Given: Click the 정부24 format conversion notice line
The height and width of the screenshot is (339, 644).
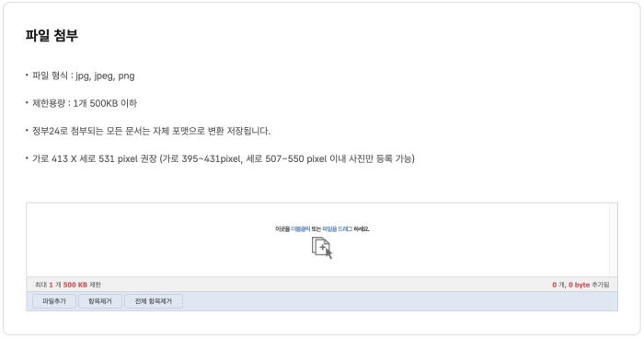Looking at the screenshot, I should point(151,131).
